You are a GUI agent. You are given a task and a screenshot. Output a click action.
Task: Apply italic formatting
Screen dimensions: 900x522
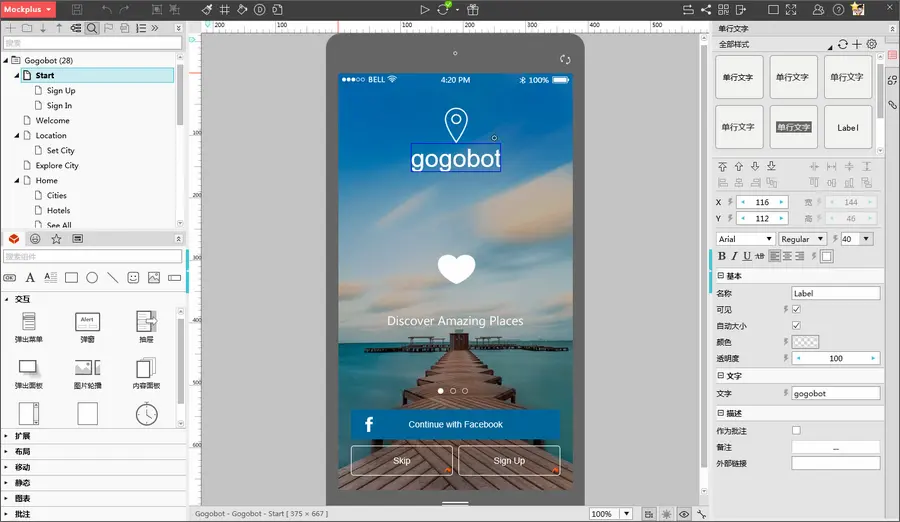734,256
